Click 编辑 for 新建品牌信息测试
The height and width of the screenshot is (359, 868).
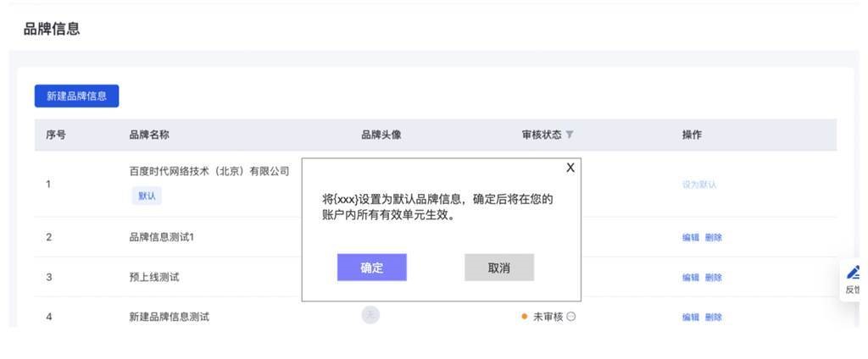pyautogui.click(x=691, y=318)
